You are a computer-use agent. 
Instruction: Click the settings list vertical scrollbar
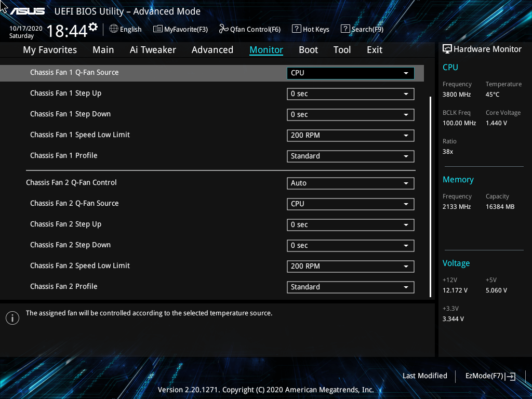[430, 197]
